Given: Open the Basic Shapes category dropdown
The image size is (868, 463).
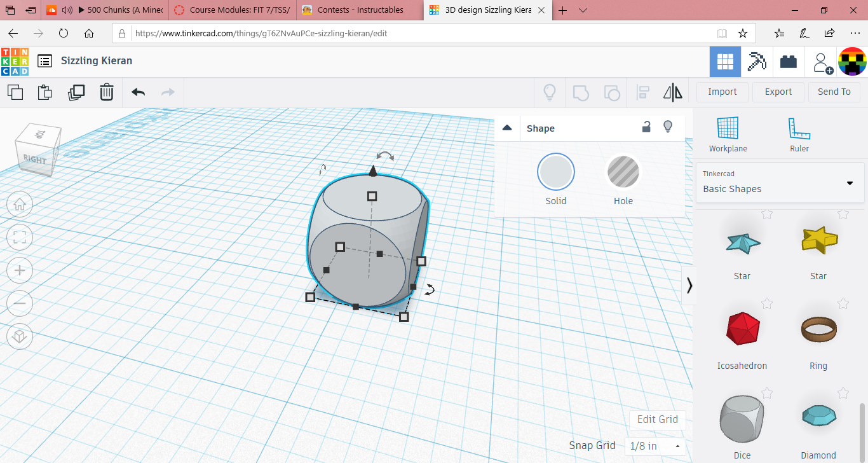Looking at the screenshot, I should 781,183.
